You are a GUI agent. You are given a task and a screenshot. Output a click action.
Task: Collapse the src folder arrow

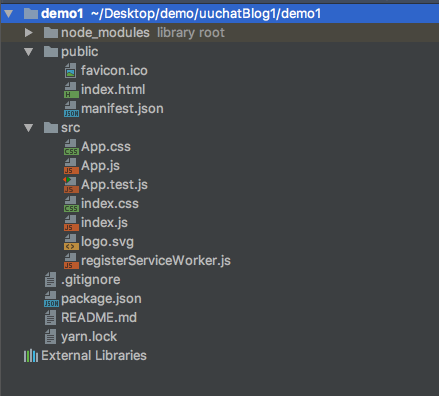29,128
